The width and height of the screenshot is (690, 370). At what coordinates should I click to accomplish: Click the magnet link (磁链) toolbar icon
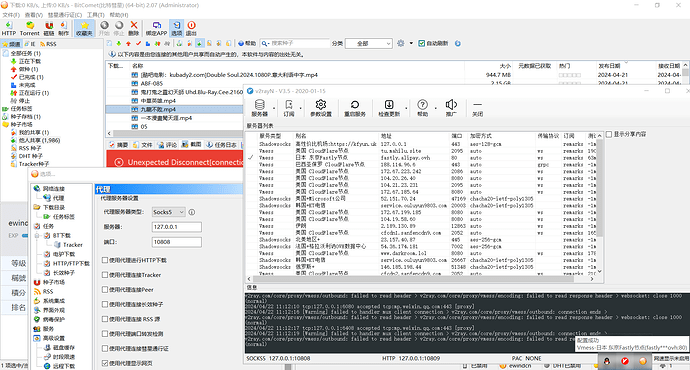49,28
